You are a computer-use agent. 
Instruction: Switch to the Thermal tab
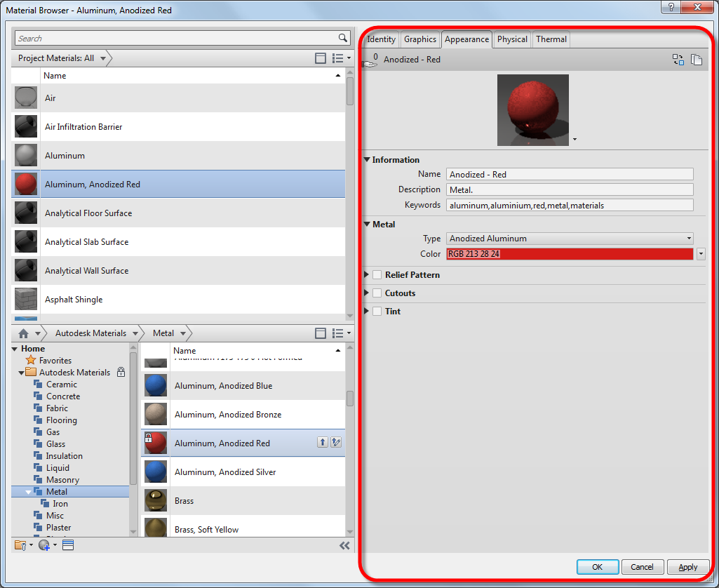551,39
